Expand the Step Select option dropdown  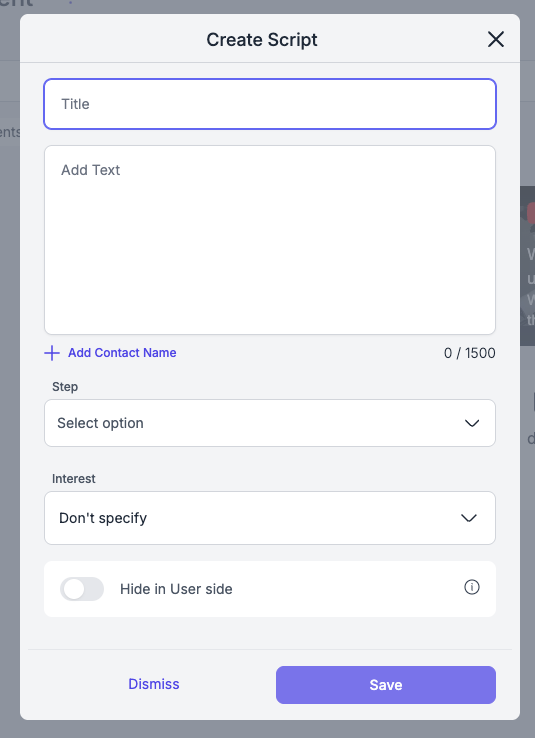pos(270,423)
